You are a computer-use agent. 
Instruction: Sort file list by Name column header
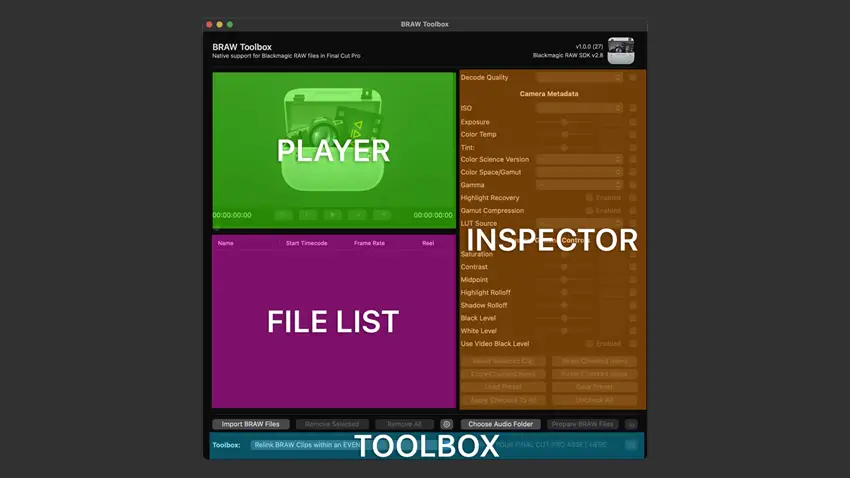[226, 243]
